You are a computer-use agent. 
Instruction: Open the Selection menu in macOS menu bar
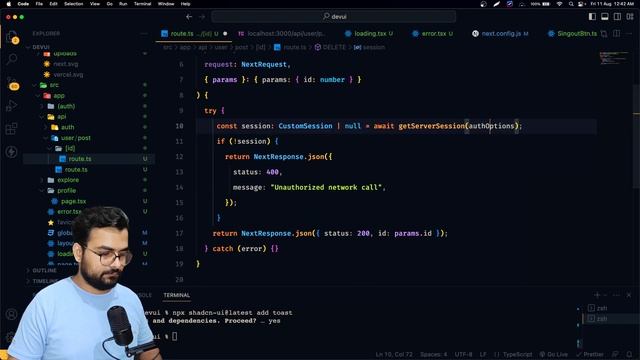73,4
